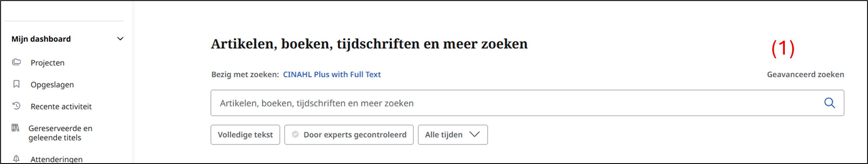Click the badge icon in Door experts gecontroleerd
Screen dimensions: 868x164
pyautogui.click(x=295, y=135)
